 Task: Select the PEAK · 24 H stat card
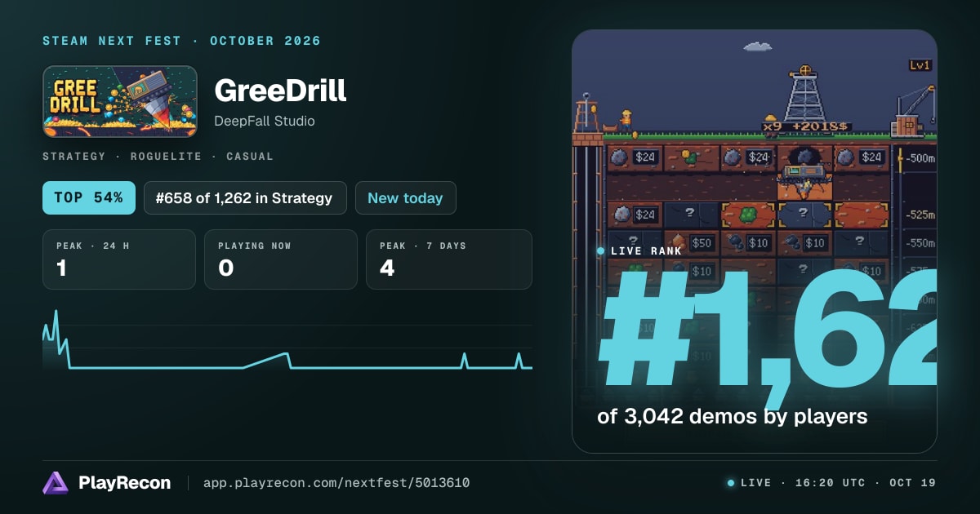(119, 259)
